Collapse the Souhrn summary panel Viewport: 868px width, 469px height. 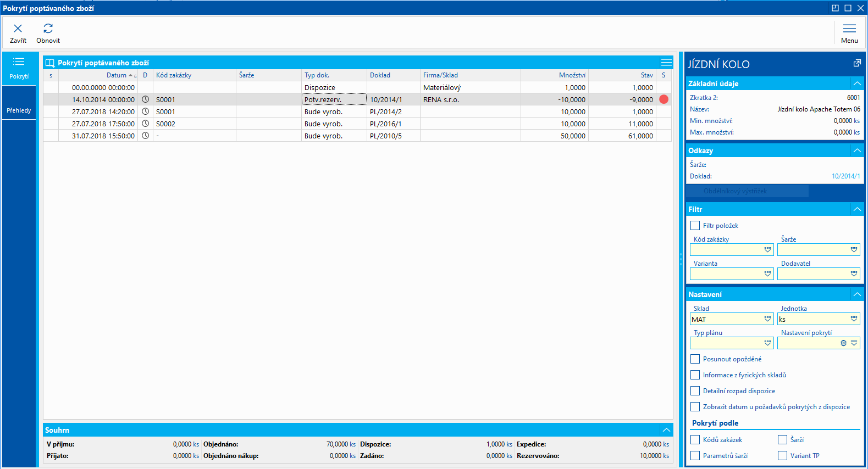pyautogui.click(x=666, y=430)
